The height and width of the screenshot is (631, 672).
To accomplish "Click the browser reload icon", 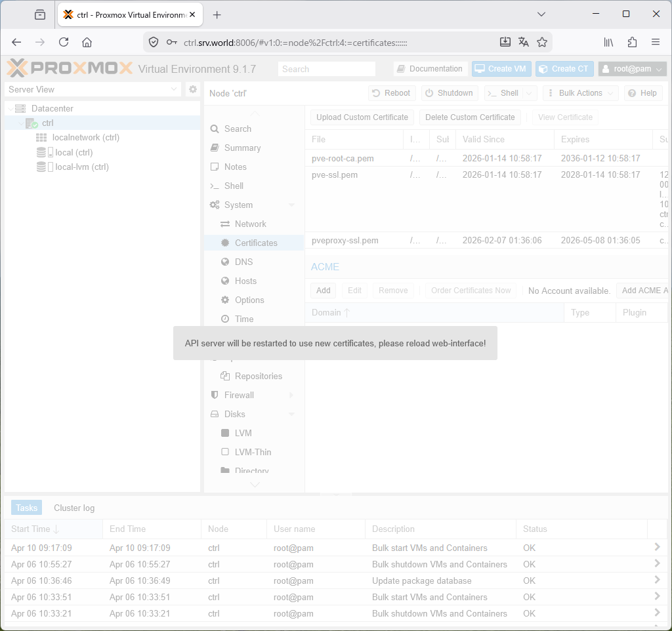I will point(64,42).
